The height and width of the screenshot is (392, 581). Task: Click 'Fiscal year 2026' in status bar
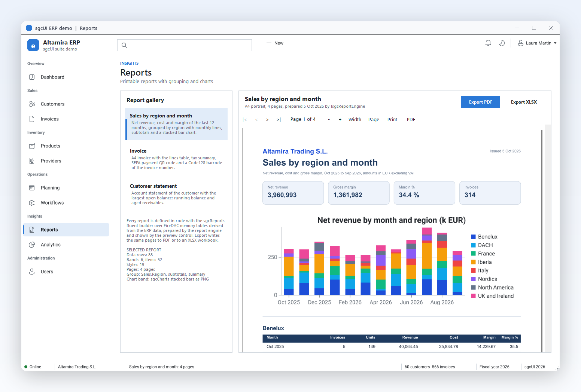(x=494, y=367)
